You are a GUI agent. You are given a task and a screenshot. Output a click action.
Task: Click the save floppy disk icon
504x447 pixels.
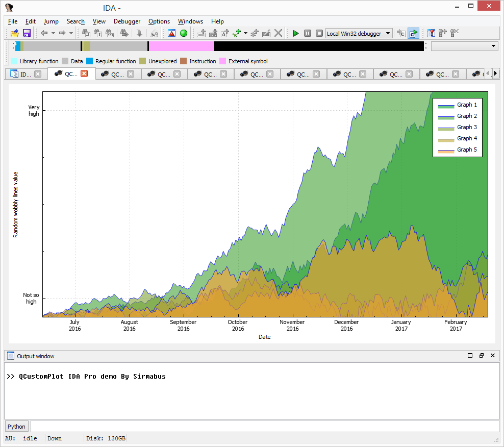[x=27, y=33]
